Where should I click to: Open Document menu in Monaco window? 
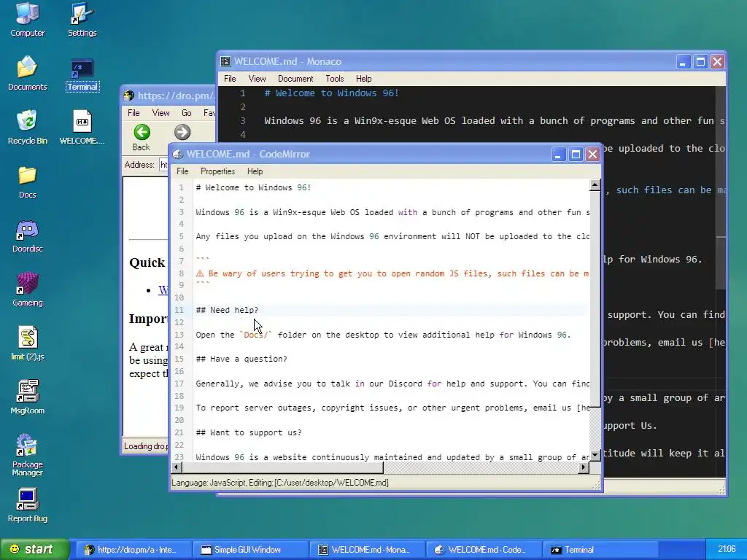point(295,79)
